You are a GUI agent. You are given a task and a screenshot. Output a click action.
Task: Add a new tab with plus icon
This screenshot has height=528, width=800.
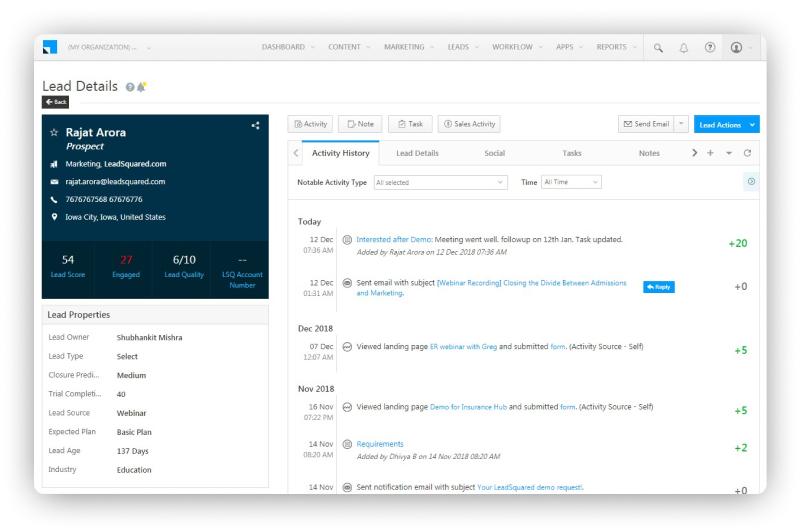coord(710,153)
